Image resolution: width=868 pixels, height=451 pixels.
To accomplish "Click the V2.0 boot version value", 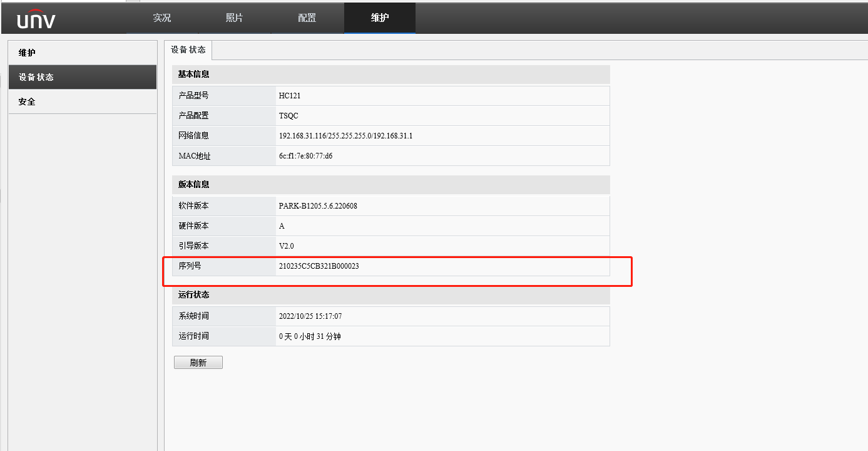I will tap(287, 247).
